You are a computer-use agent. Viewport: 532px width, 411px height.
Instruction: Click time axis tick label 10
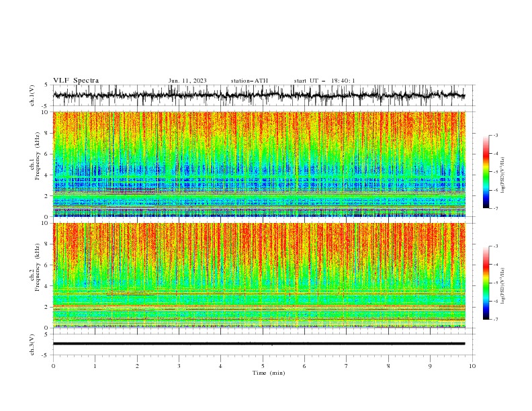(472, 366)
